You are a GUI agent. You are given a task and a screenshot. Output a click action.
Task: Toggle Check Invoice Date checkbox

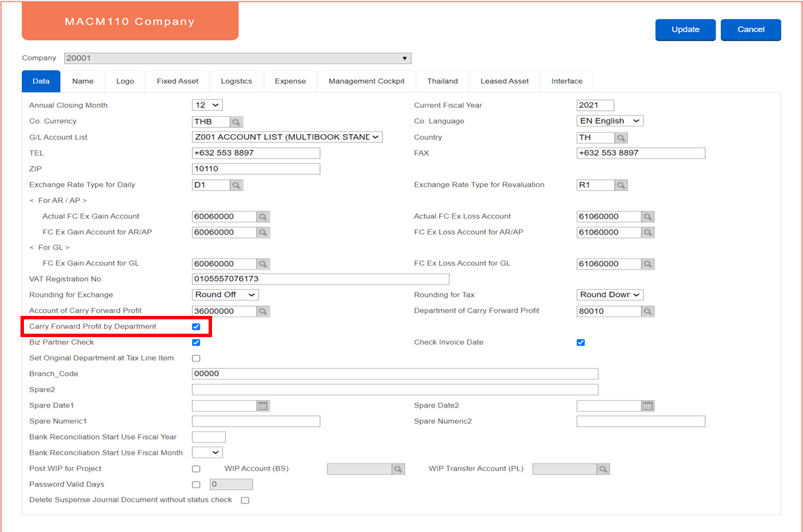[581, 343]
